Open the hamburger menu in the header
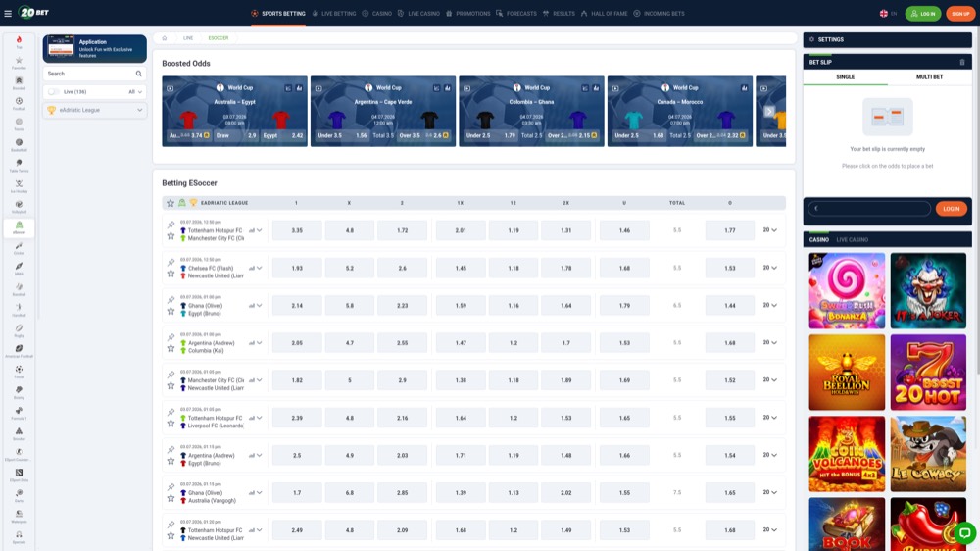 (x=8, y=13)
